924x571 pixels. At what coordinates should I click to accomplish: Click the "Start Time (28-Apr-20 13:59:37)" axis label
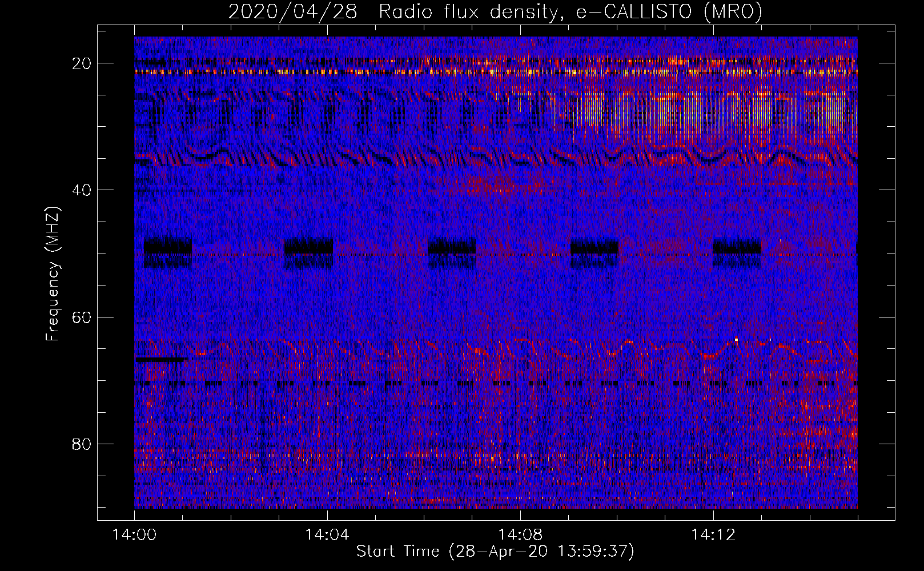(495, 552)
